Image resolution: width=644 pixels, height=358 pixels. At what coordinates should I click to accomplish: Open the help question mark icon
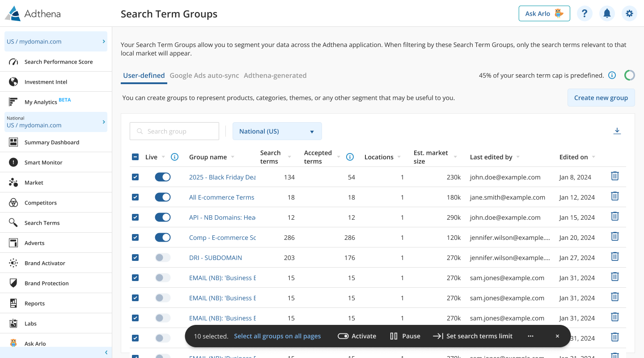(585, 13)
